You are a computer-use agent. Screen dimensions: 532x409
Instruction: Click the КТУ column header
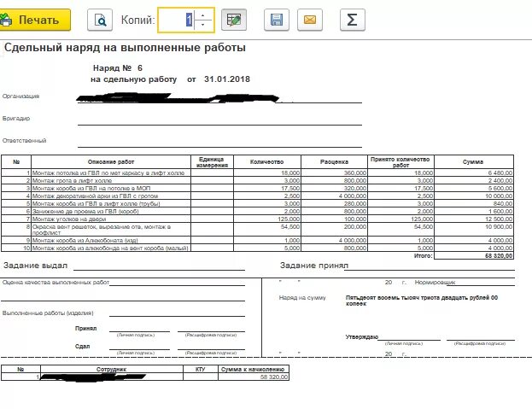[201, 370]
